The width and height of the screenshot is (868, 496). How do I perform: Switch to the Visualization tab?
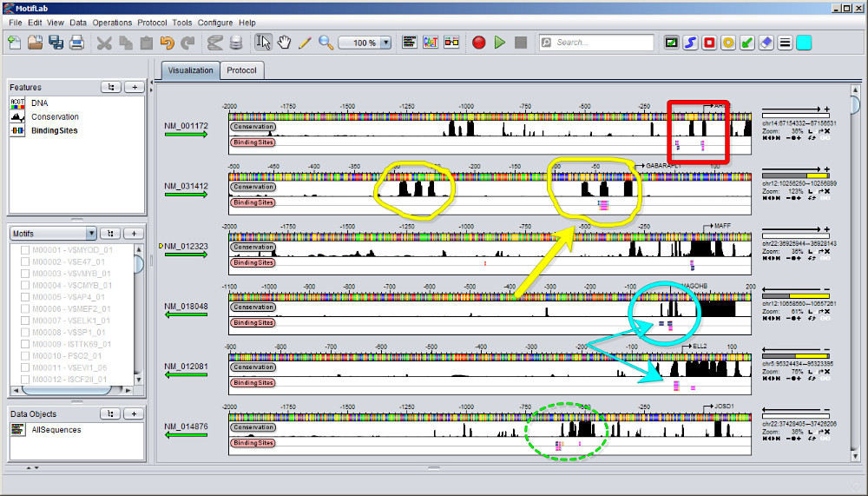[x=190, y=70]
